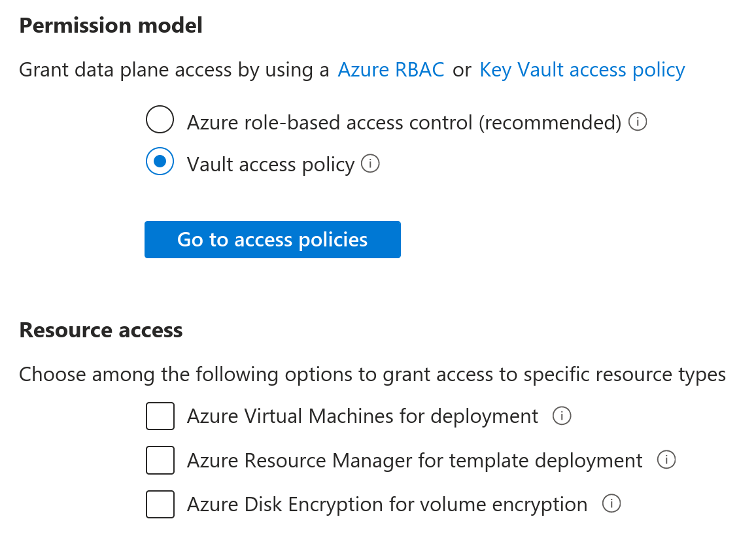
Task: Click 'Azure Resource Manager for template deployment' label text
Action: [x=415, y=461]
